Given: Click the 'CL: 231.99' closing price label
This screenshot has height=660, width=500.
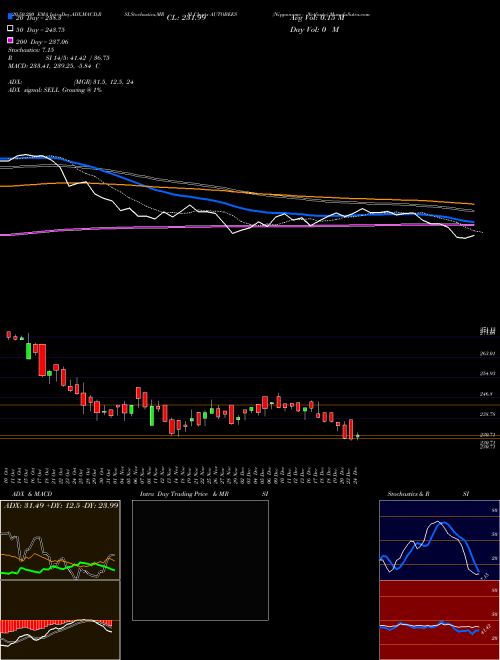Looking at the screenshot, I should (x=186, y=18).
